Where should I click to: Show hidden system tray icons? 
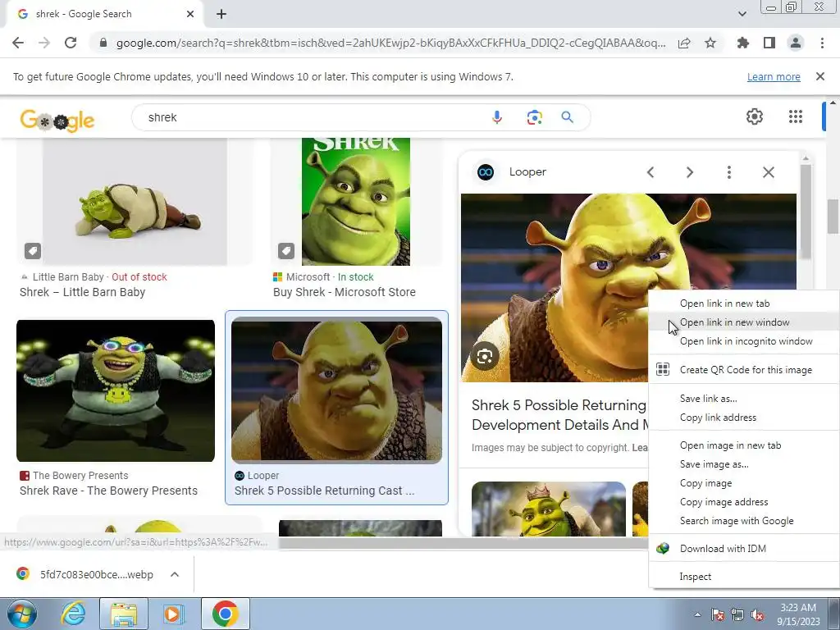(x=697, y=614)
